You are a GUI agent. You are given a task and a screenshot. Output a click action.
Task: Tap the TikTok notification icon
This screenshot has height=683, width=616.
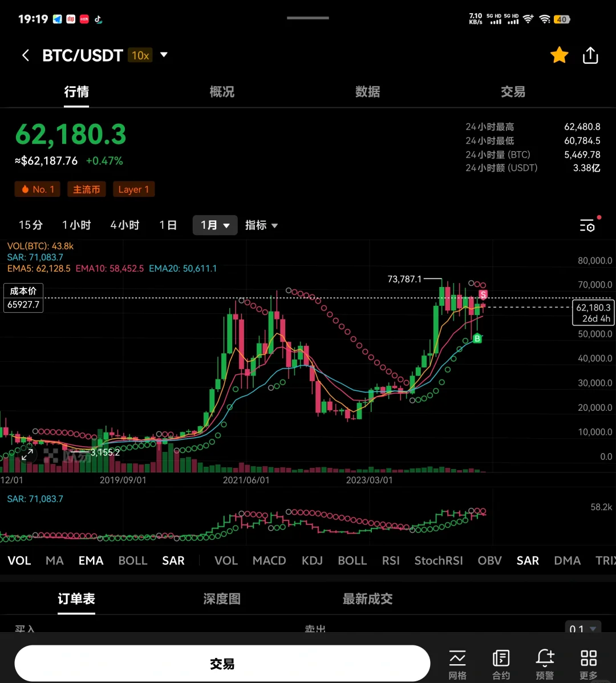(x=98, y=19)
